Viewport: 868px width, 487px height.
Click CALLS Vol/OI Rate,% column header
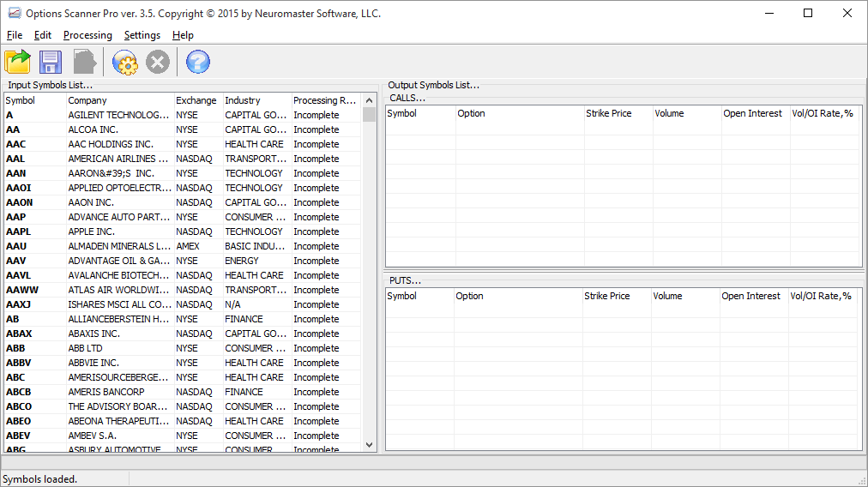pyautogui.click(x=824, y=113)
